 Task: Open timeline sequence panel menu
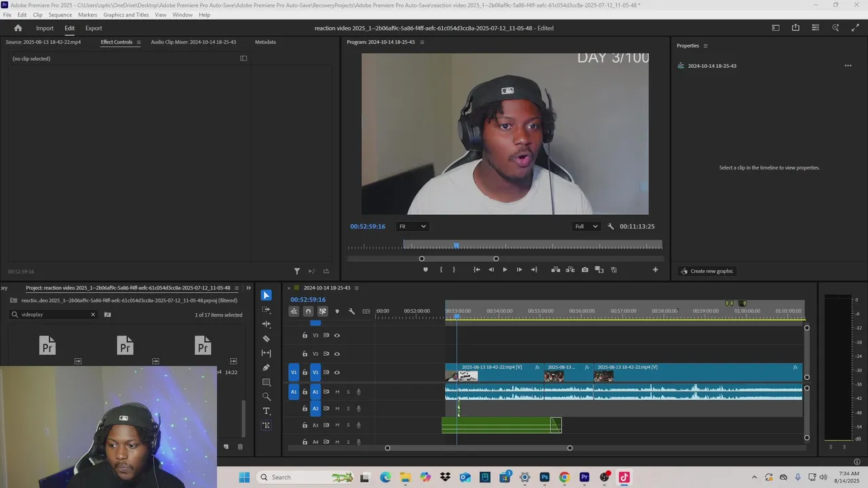tap(357, 288)
